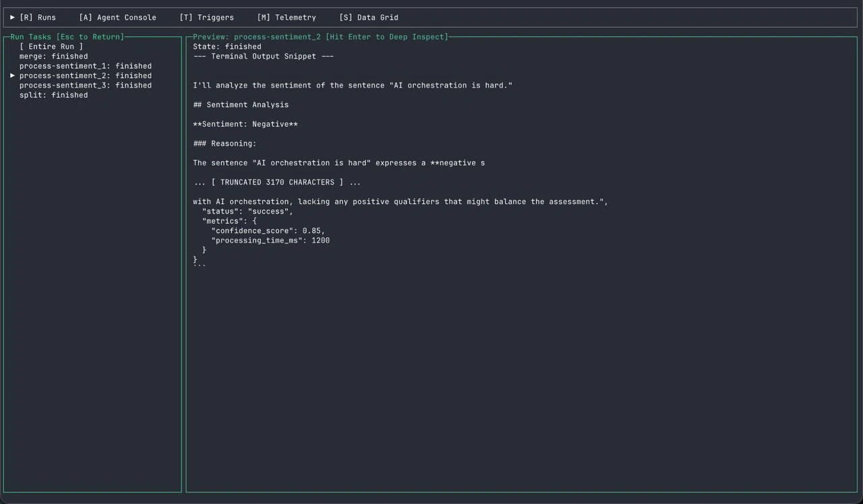Click the Terminal Output Snippet header
Screen dimensions: 863x504
click(x=263, y=56)
